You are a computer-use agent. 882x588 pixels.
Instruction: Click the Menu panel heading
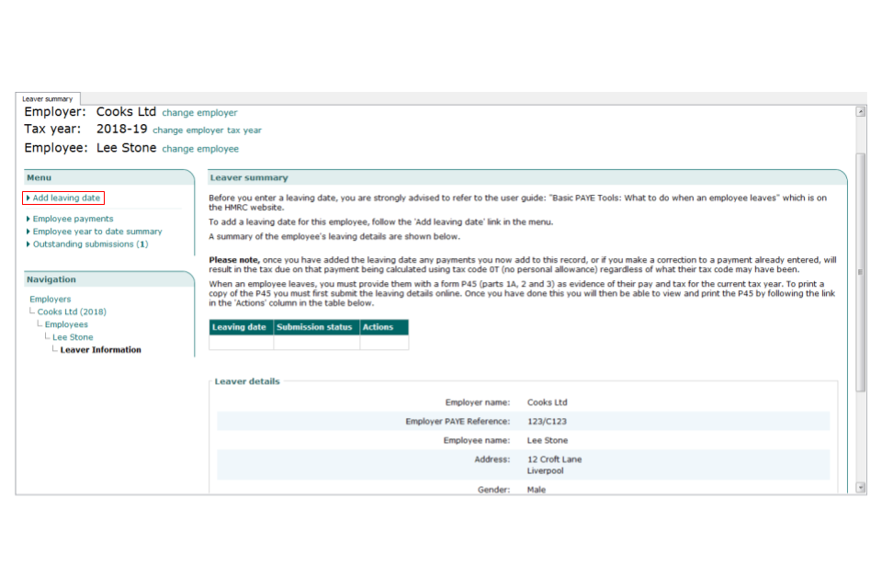pos(39,178)
